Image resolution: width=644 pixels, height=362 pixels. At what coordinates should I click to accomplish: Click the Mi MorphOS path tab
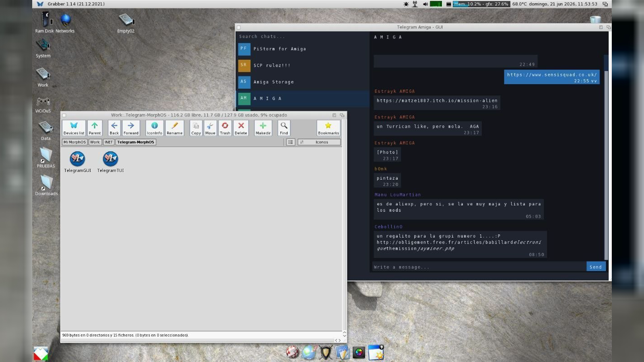74,142
